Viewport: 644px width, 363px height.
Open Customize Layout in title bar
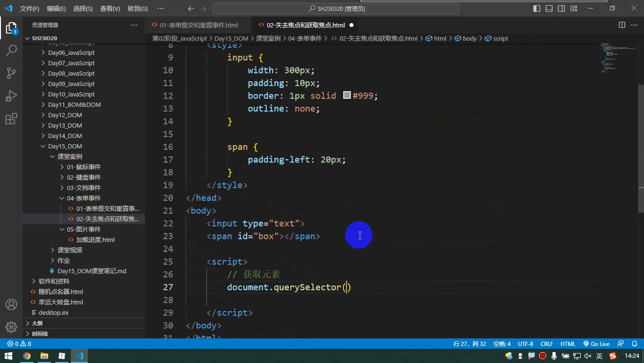[574, 9]
